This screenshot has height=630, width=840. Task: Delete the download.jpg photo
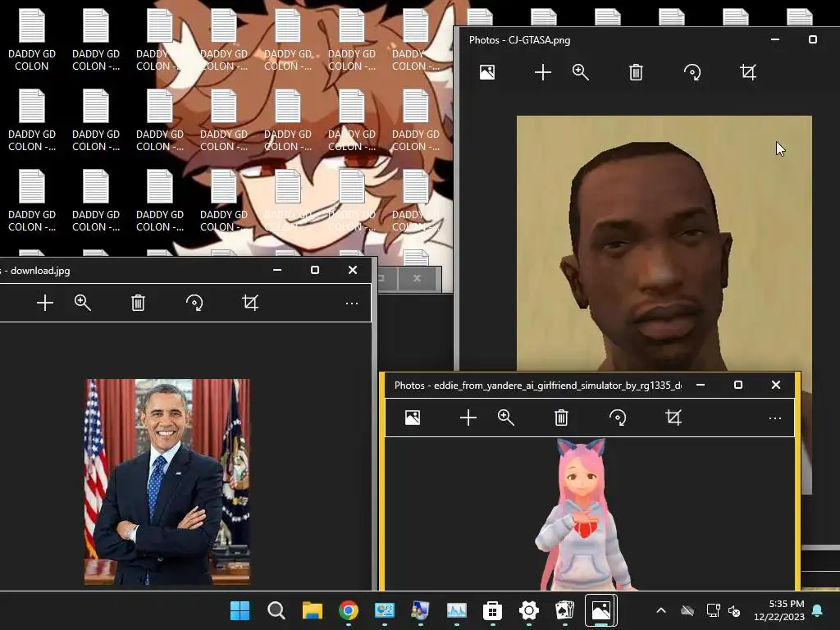tap(138, 303)
